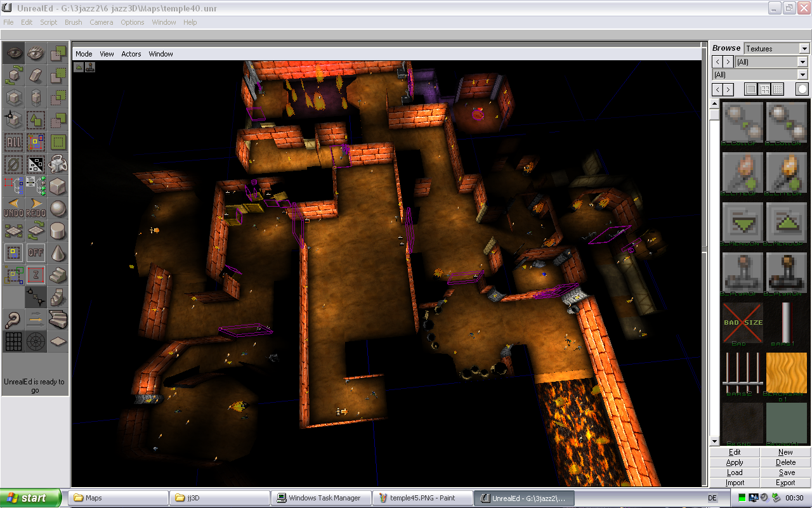Click the Load button in browser

click(x=735, y=472)
